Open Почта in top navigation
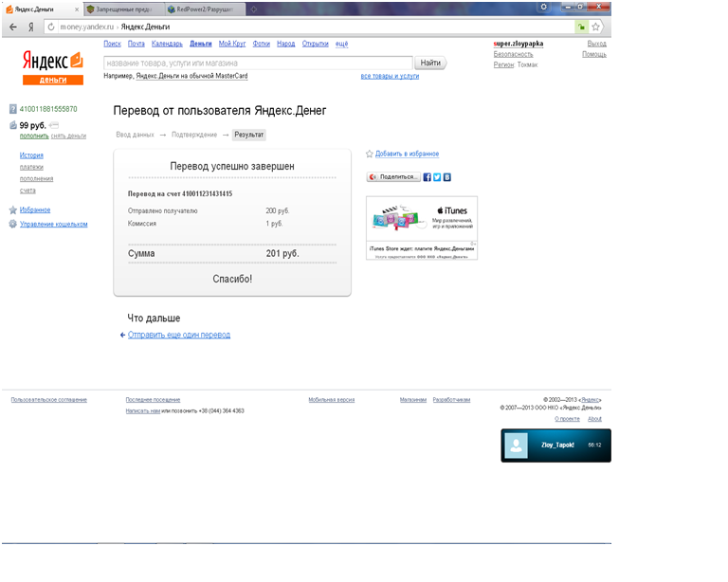728x582 pixels. pos(136,44)
